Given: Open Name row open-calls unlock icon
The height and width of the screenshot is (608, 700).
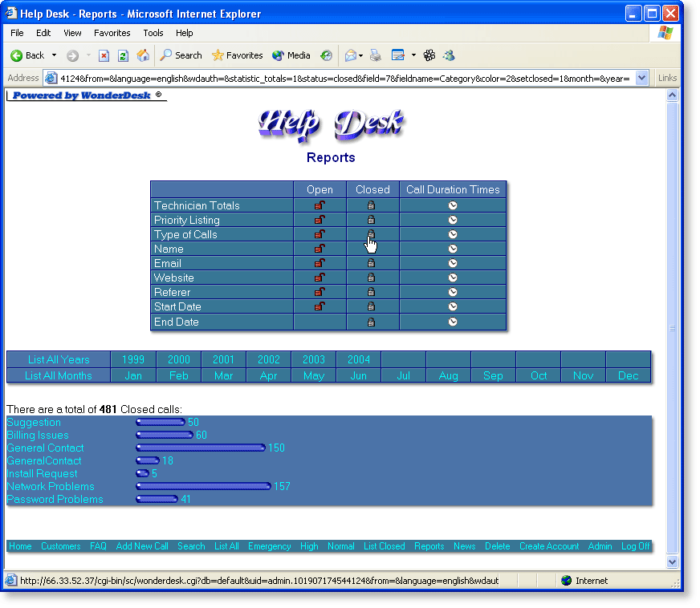Looking at the screenshot, I should tap(319, 249).
